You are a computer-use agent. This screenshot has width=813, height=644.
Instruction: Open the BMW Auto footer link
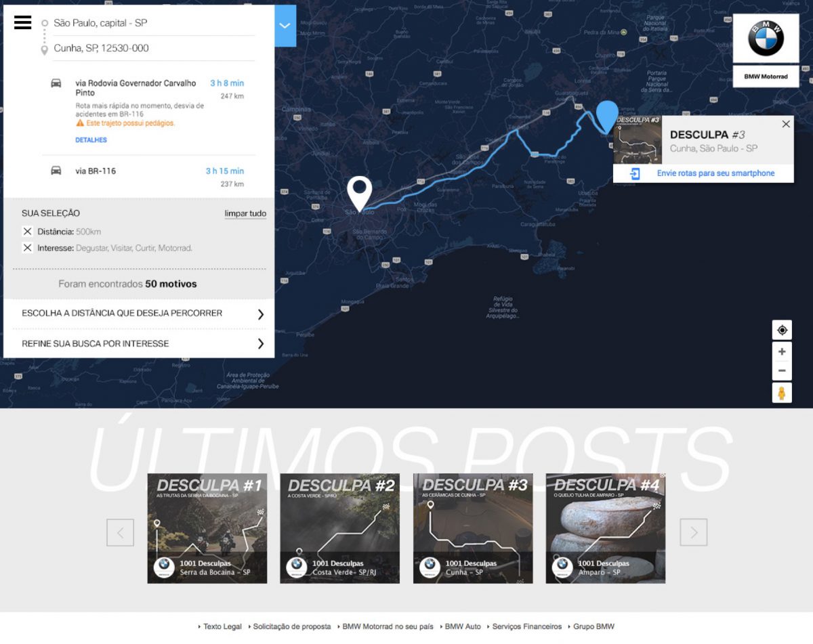[462, 626]
